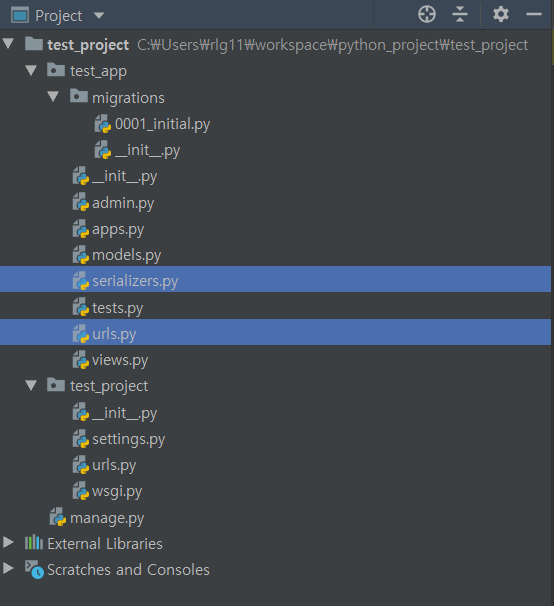Viewport: 554px width, 606px height.
Task: Collapse the inner test_project folder arrow
Action: (31, 385)
